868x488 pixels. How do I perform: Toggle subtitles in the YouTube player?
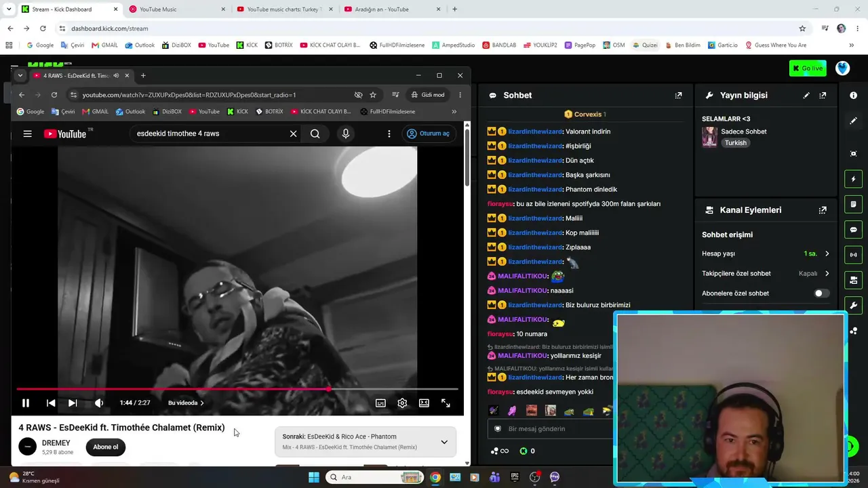click(x=380, y=403)
